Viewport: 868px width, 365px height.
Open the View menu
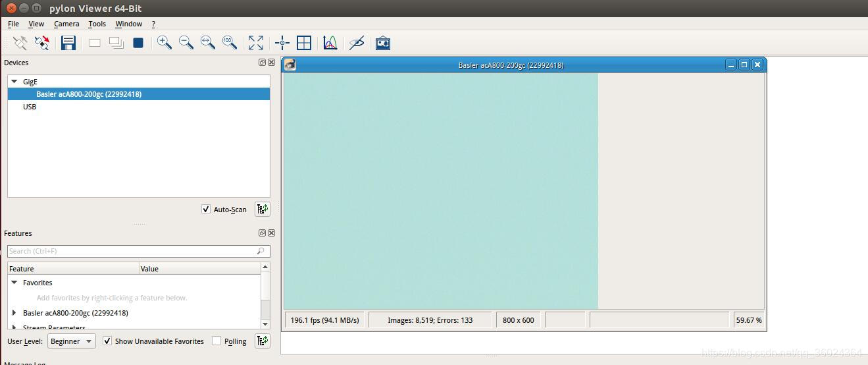(x=36, y=24)
